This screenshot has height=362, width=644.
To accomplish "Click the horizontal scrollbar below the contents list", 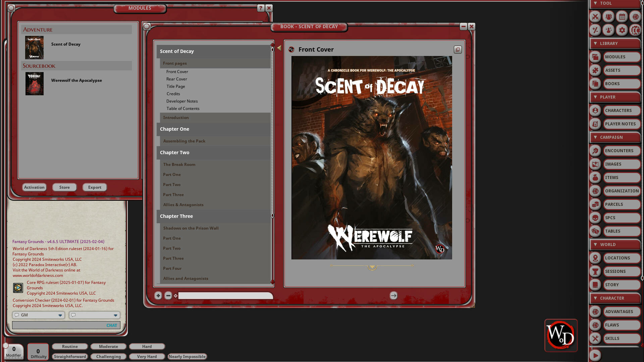I will (225, 296).
